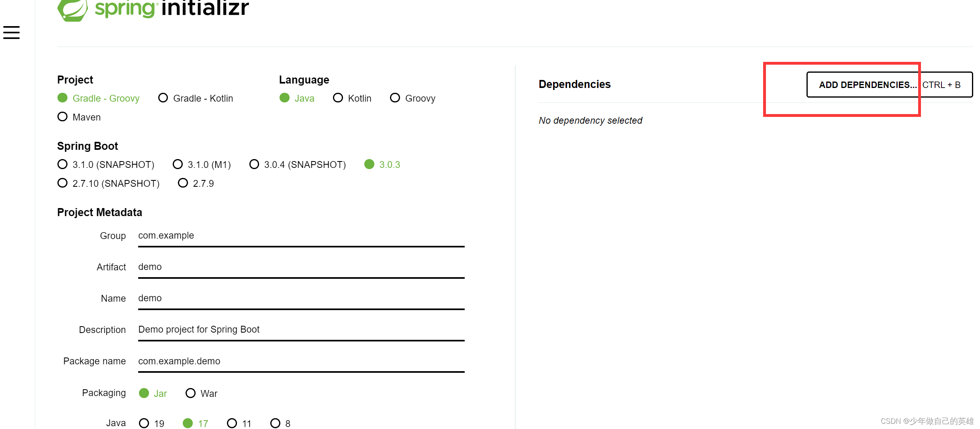
Task: Choose Groovy as the language
Action: [413, 98]
